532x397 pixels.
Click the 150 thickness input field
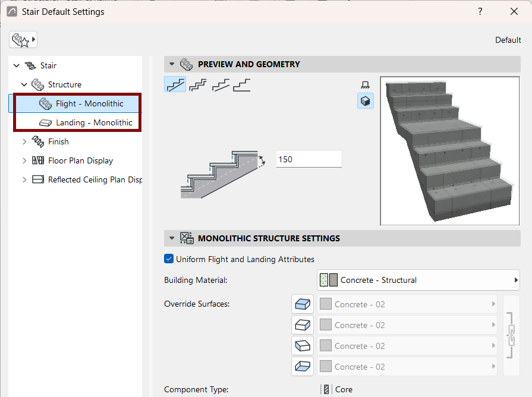tap(309, 159)
